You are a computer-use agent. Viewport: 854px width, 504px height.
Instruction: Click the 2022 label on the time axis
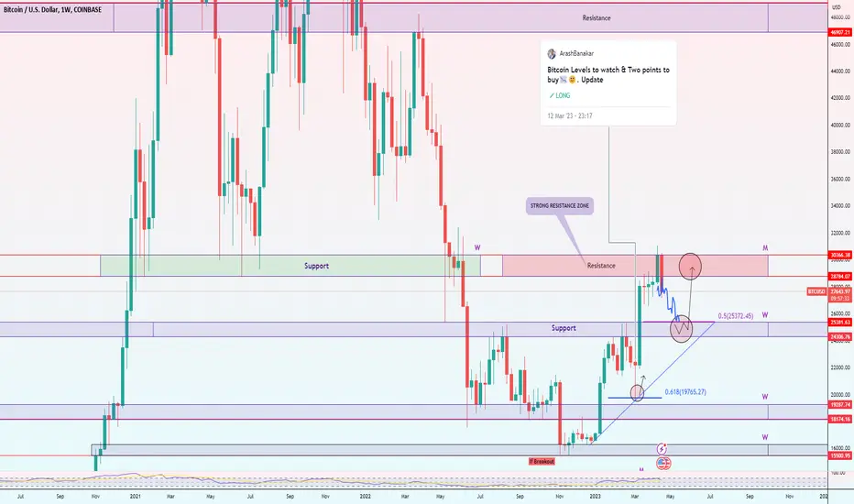[366, 497]
